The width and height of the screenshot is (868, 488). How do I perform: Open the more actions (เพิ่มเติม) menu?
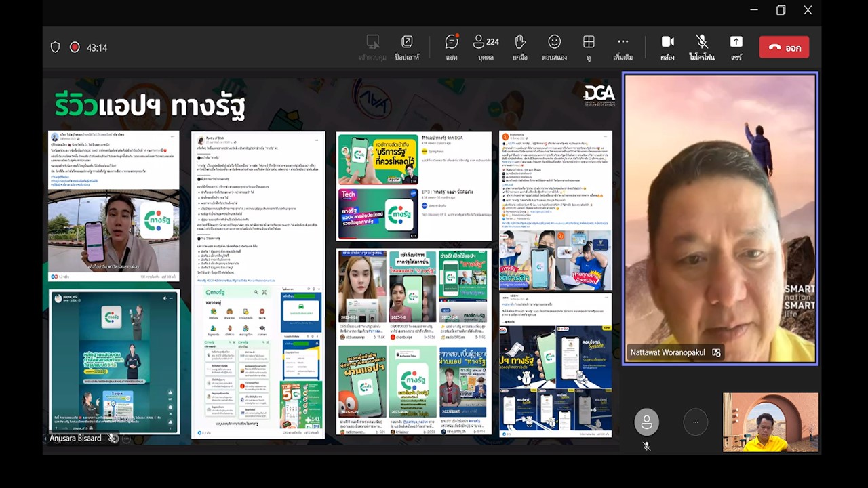click(x=623, y=47)
